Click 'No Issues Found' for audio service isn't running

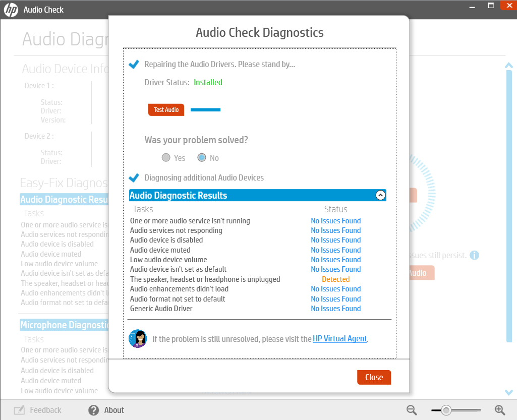(335, 220)
